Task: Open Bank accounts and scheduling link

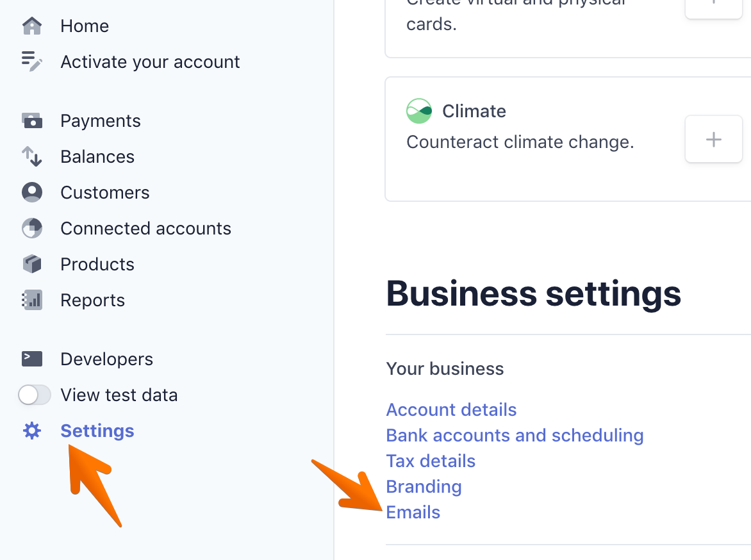Action: pos(515,435)
